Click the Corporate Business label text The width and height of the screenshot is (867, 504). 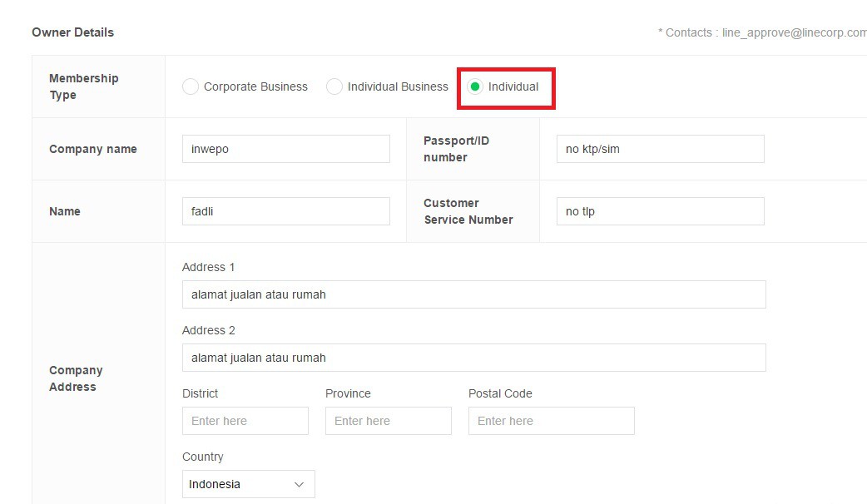pos(255,86)
